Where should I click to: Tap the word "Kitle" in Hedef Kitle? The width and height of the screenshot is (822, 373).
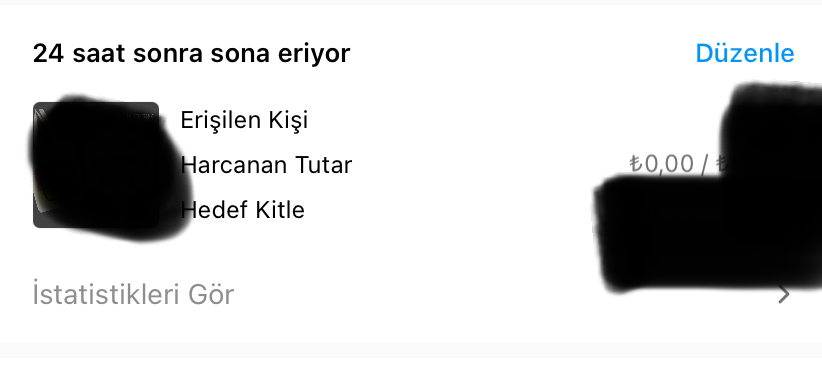coord(280,210)
